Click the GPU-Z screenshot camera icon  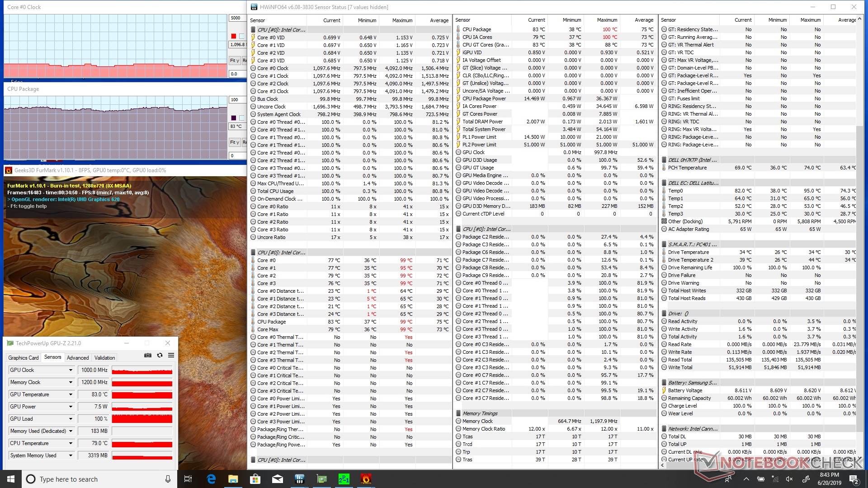(x=148, y=355)
